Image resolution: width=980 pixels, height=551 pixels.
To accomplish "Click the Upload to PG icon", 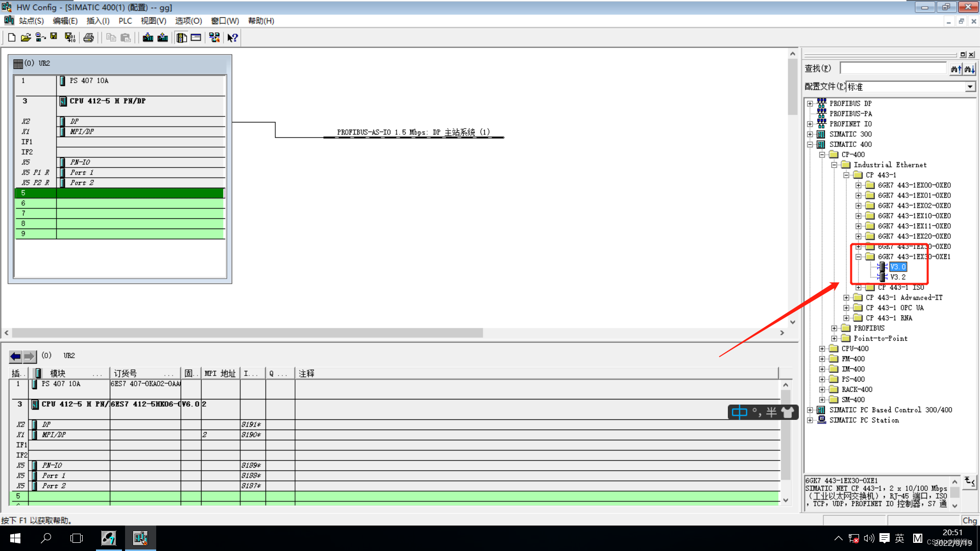I will click(163, 37).
